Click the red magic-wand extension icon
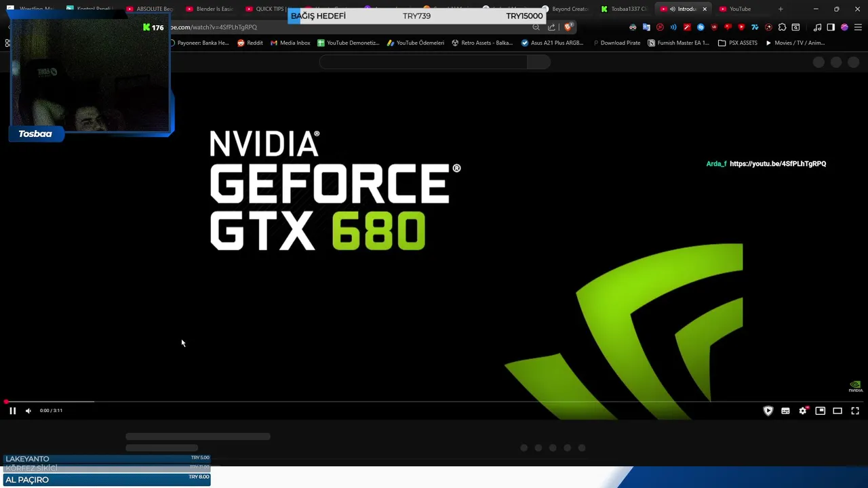 tap(687, 27)
